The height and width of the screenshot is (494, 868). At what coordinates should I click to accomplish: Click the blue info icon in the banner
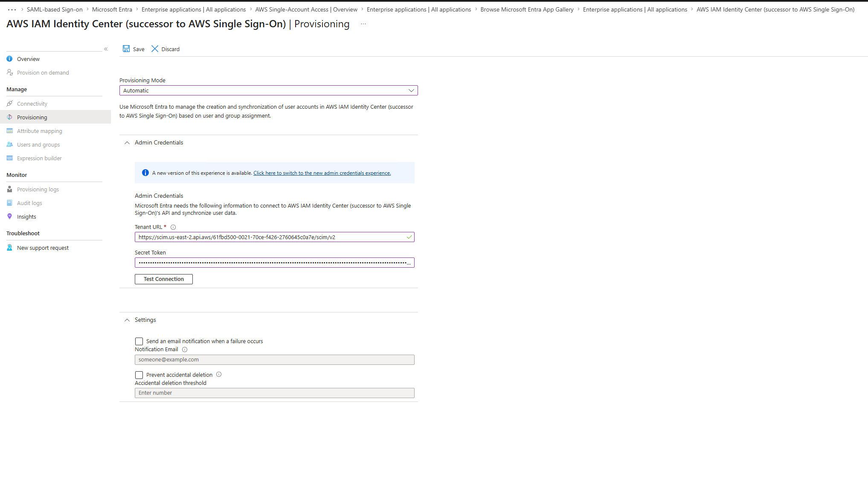coord(145,173)
